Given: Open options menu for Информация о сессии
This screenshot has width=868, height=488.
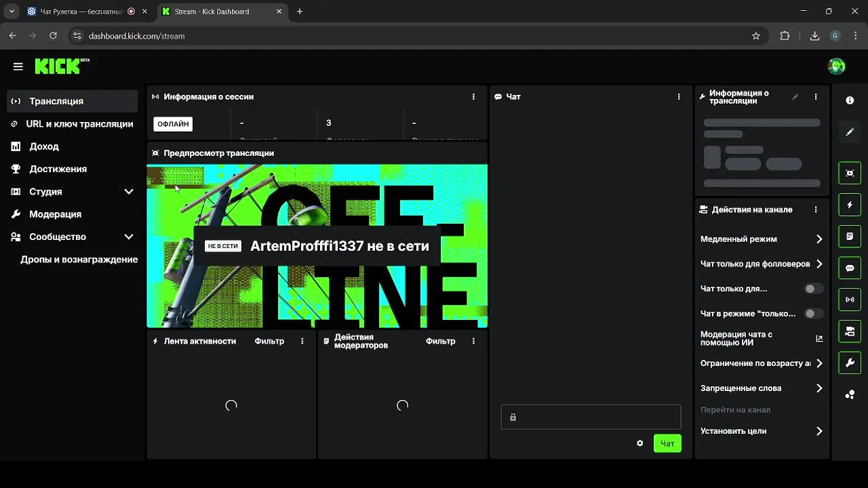Looking at the screenshot, I should click(x=473, y=97).
